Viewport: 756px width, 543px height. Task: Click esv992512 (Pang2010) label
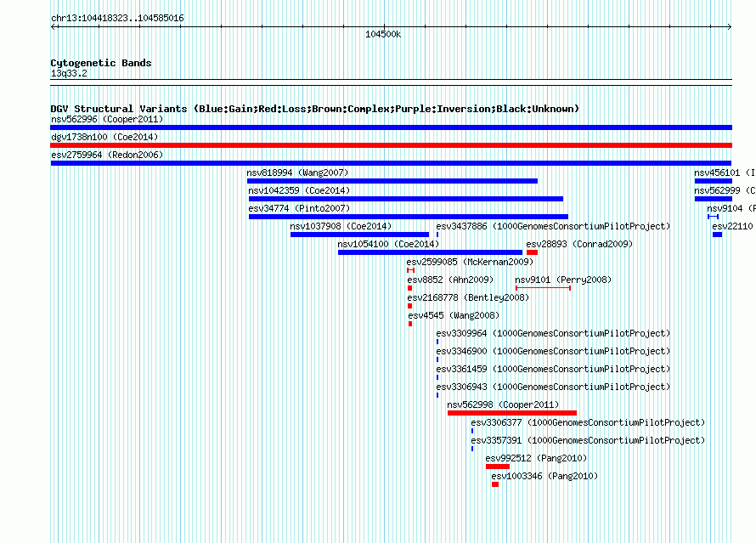pos(536,458)
